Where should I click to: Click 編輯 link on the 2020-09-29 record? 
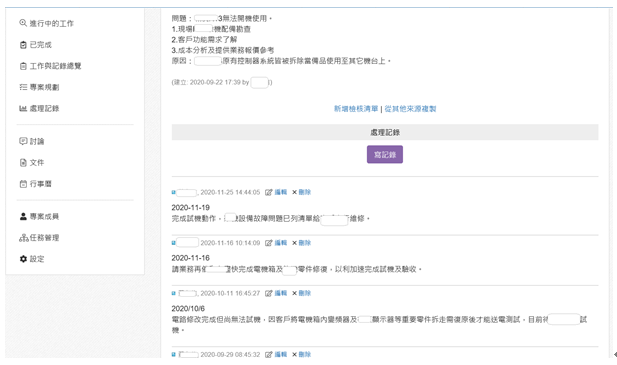point(281,355)
